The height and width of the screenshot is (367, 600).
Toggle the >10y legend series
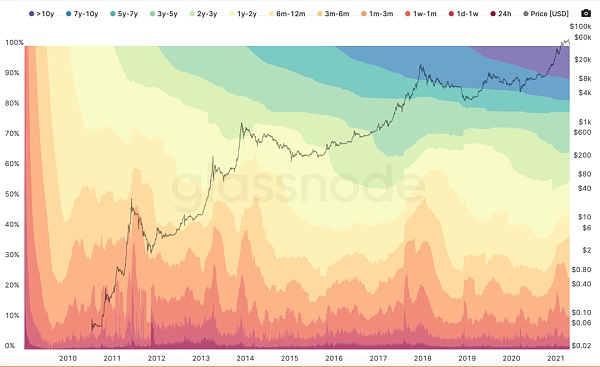coord(41,14)
